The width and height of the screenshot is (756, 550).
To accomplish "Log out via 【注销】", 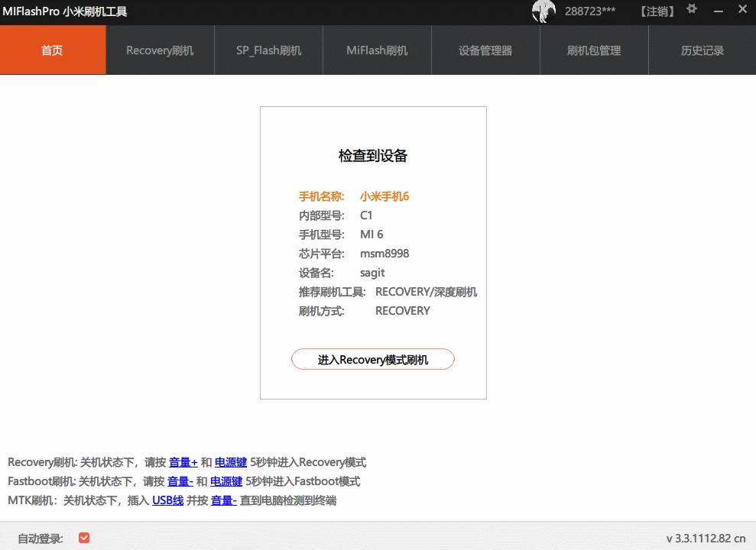I will pyautogui.click(x=657, y=11).
